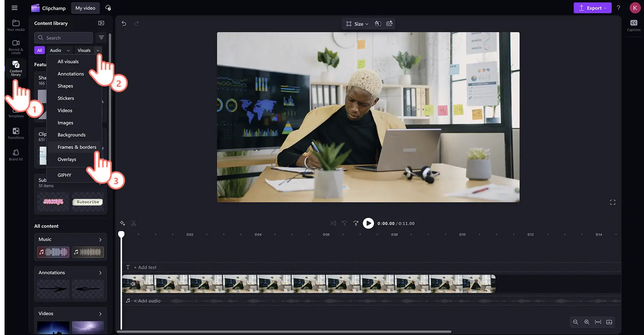Zoom in the timeline
The width and height of the screenshot is (644, 335).
pos(587,322)
